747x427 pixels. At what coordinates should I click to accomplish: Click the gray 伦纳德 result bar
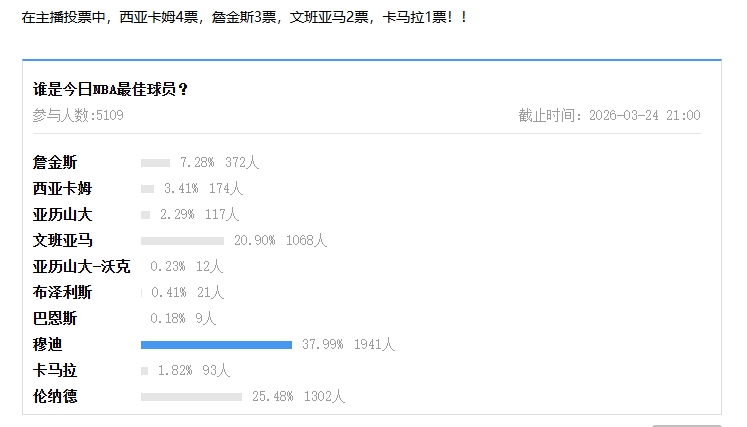pyautogui.click(x=191, y=396)
